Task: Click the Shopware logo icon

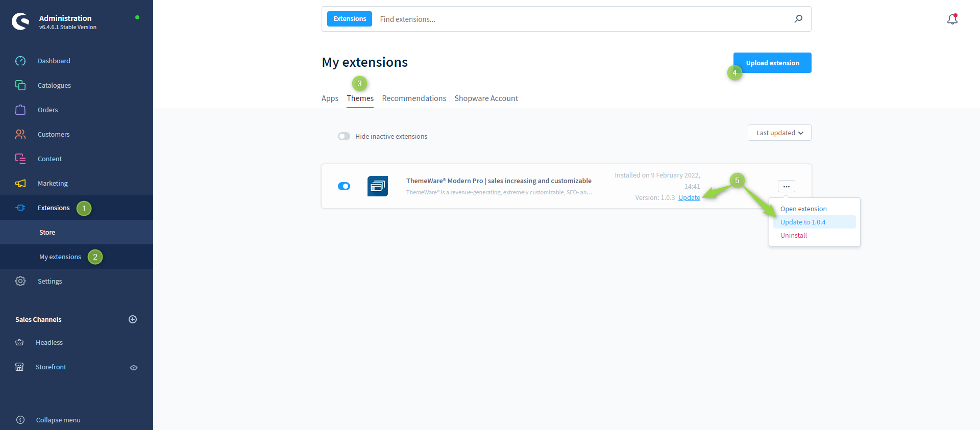Action: (x=20, y=21)
